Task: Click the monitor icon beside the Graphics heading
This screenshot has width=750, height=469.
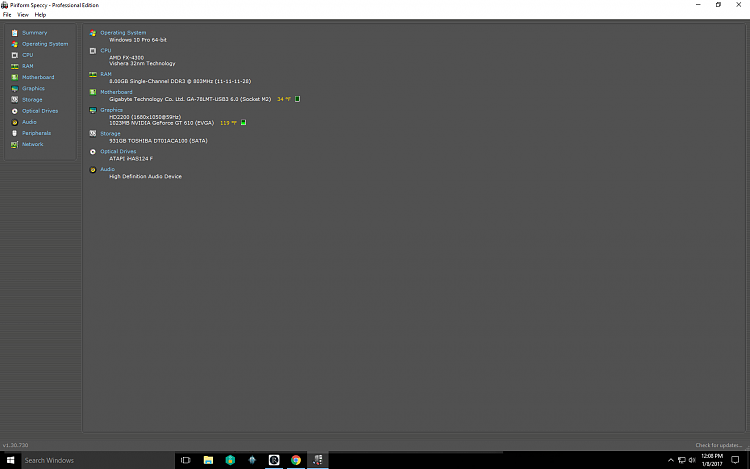Action: tap(93, 110)
